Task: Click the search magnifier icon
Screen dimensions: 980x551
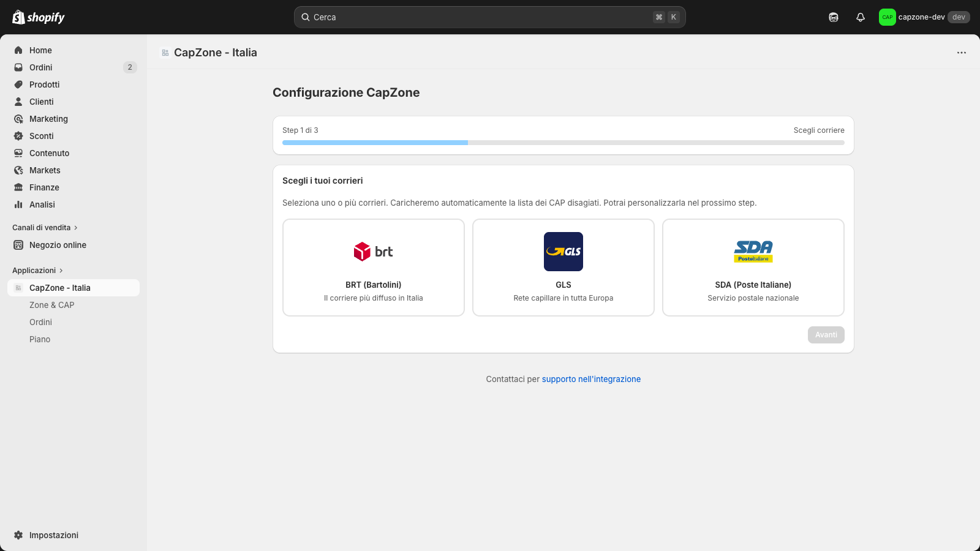Action: pyautogui.click(x=306, y=17)
